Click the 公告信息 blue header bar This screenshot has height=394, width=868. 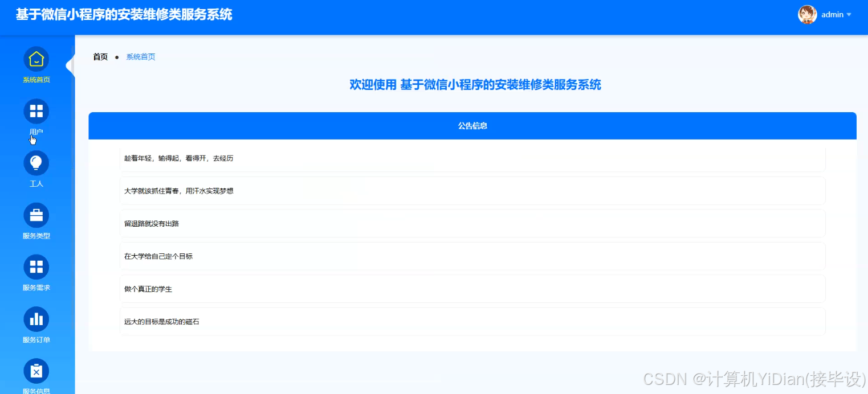(x=472, y=125)
